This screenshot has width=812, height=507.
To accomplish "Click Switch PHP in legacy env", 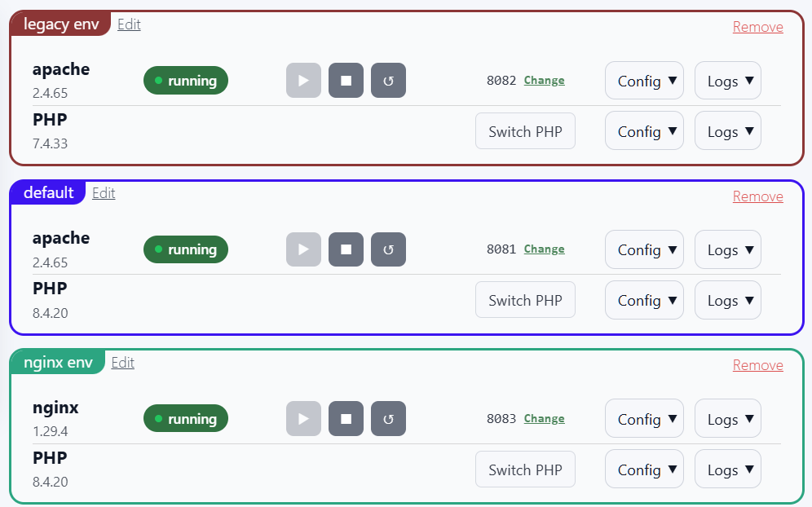I will pos(525,131).
